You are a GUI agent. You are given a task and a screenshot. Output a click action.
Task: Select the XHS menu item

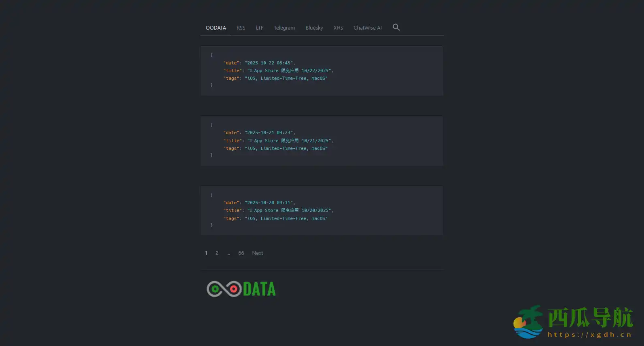[x=338, y=28]
